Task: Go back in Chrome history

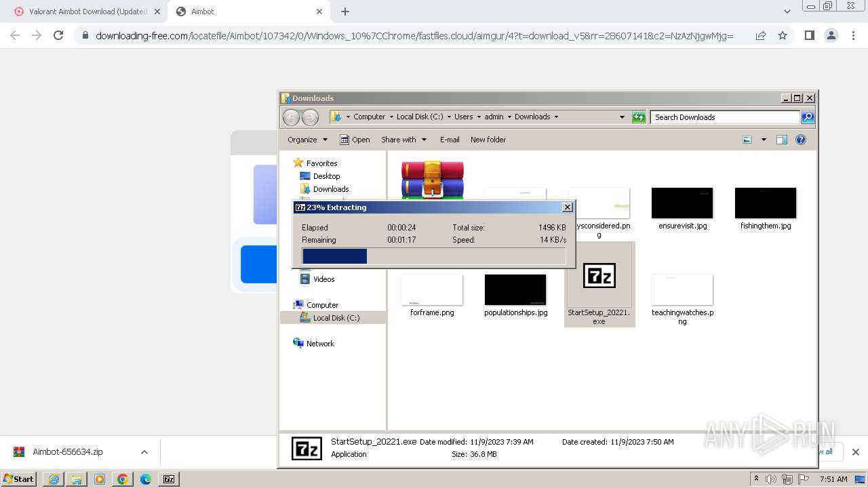Action: pos(15,35)
